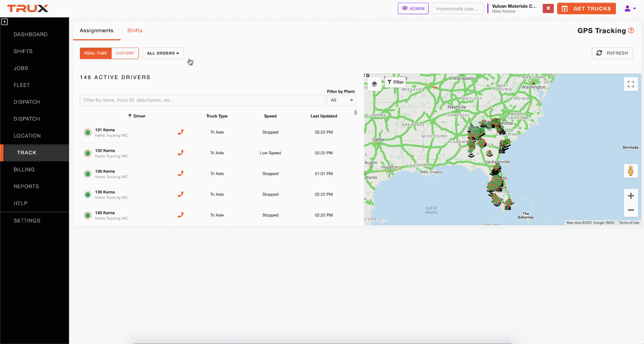
Task: Open the Filter by Plant dropdown
Action: pyautogui.click(x=341, y=100)
